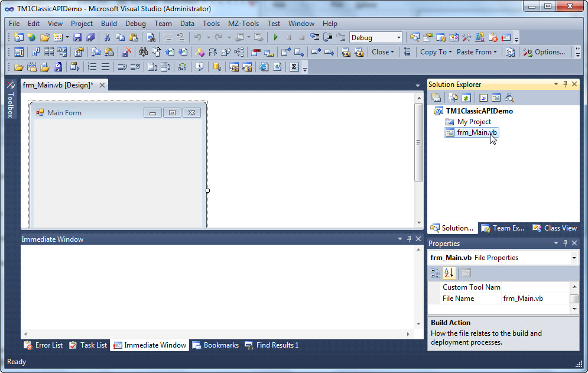
Task: Click the Sigma statistics icon
Action: coord(294,67)
